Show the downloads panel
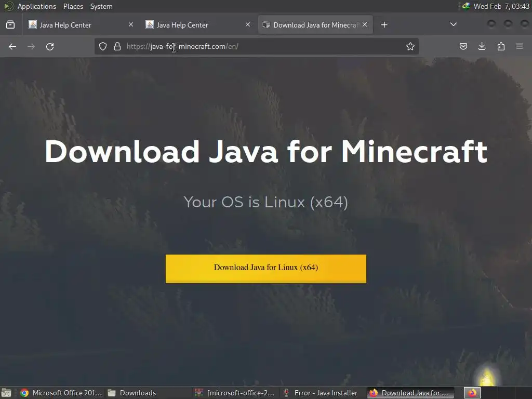The height and width of the screenshot is (399, 532). (482, 46)
